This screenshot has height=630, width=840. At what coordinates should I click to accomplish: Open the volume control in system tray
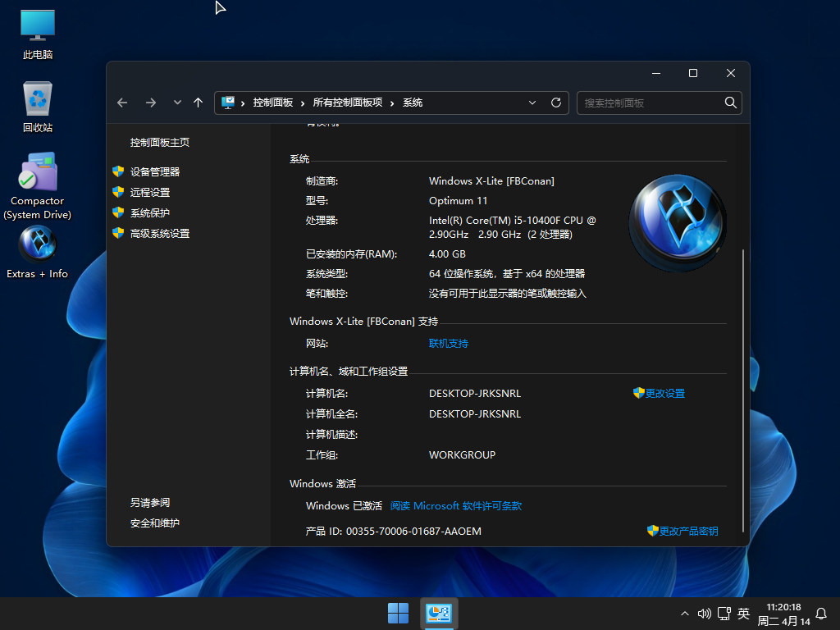click(704, 613)
